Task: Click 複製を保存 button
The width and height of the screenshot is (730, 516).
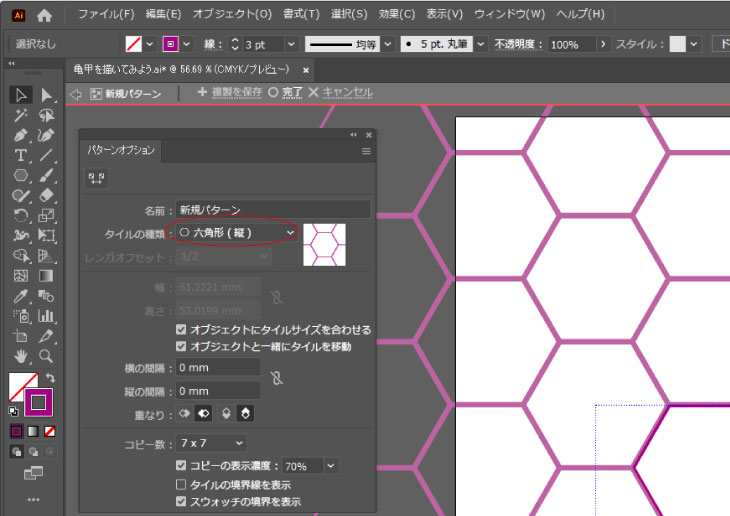Action: pos(236,92)
